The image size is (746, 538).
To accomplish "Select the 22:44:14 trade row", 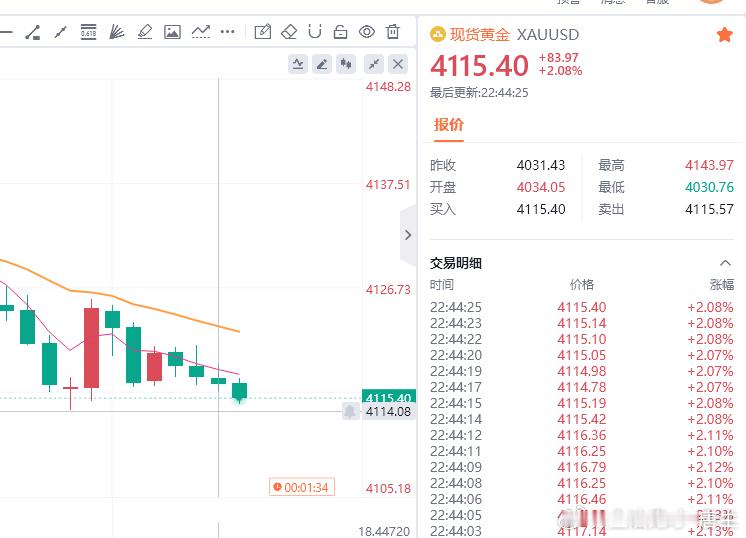I will click(581, 419).
